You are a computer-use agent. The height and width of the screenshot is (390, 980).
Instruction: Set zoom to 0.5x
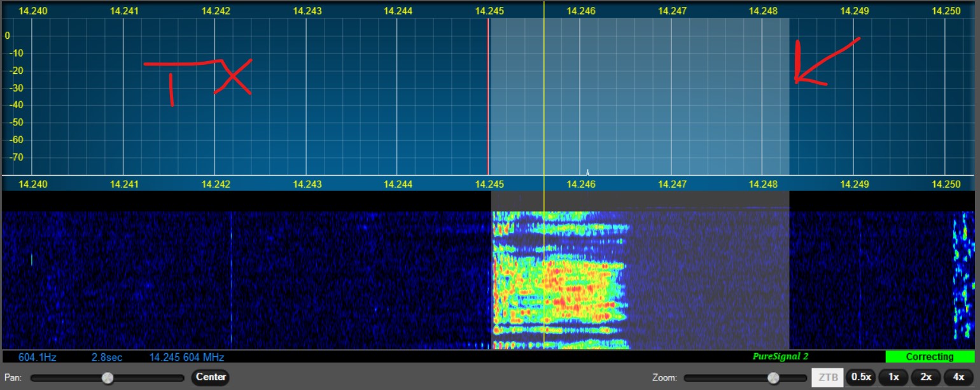pos(860,377)
